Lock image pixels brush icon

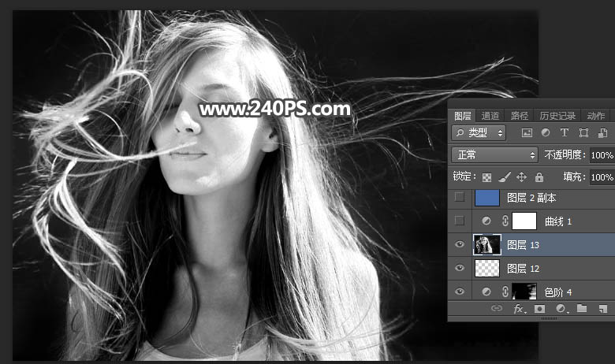click(505, 177)
